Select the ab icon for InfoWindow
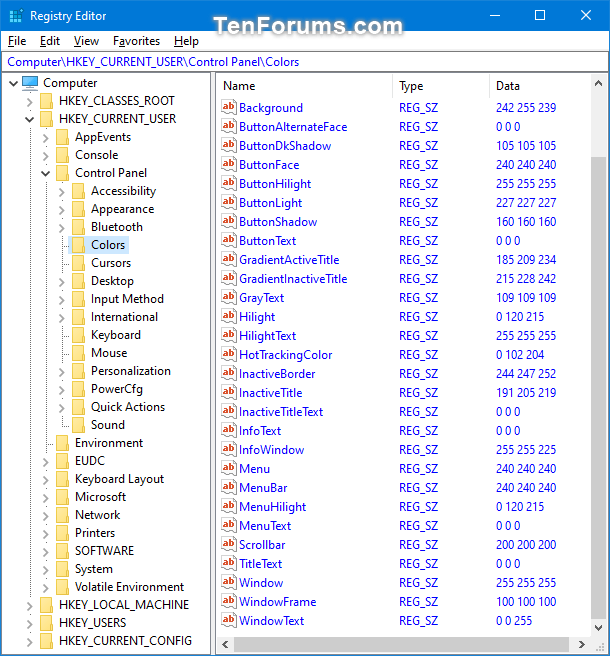The width and height of the screenshot is (610, 656). tap(228, 449)
